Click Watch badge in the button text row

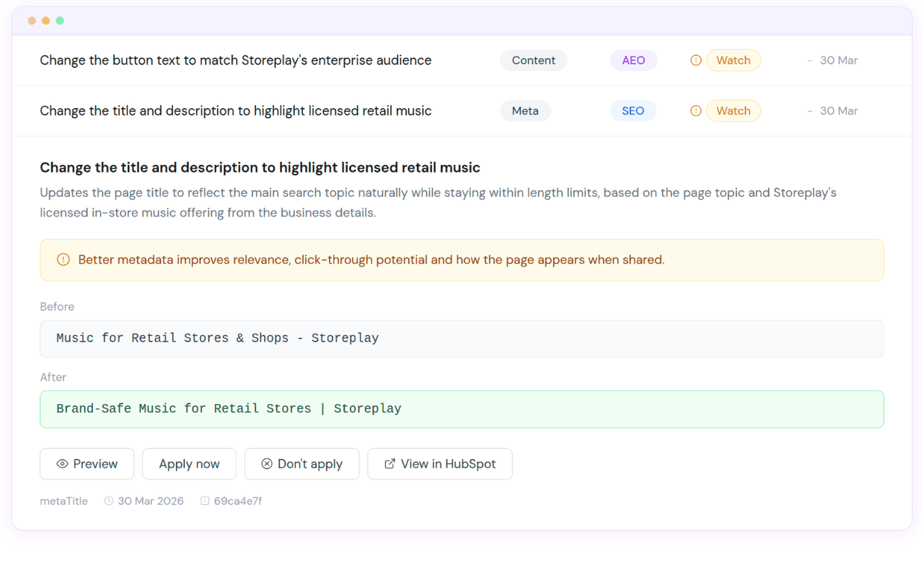[734, 60]
